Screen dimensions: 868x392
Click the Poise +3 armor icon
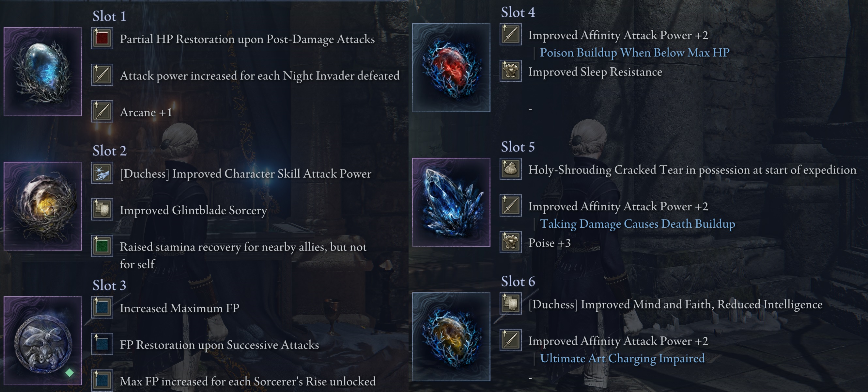coord(510,242)
